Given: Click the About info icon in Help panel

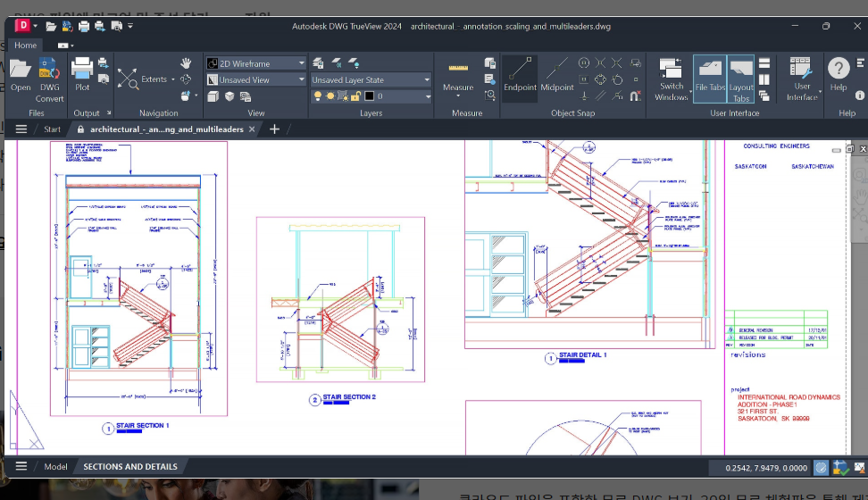Looking at the screenshot, I should (x=860, y=96).
